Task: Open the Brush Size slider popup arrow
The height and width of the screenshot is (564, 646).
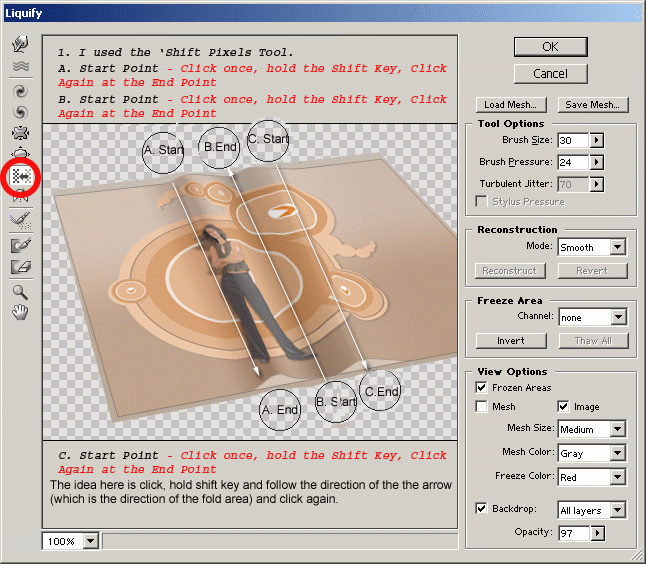Action: coord(597,140)
